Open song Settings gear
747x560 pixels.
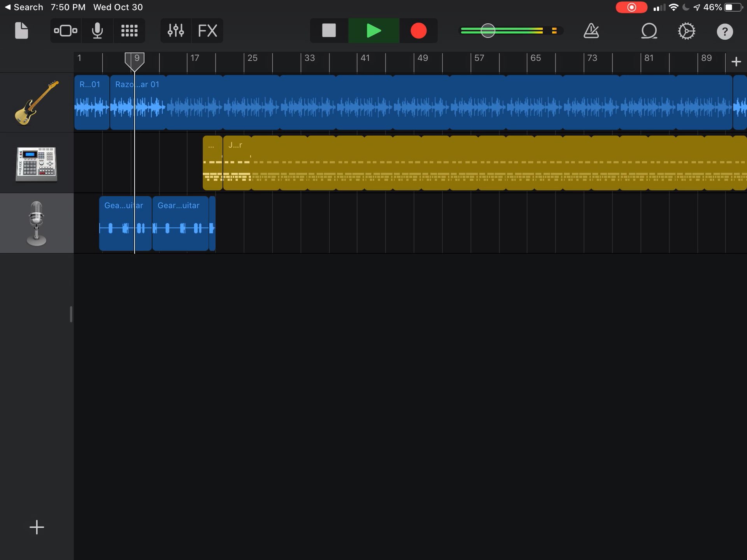coord(687,31)
